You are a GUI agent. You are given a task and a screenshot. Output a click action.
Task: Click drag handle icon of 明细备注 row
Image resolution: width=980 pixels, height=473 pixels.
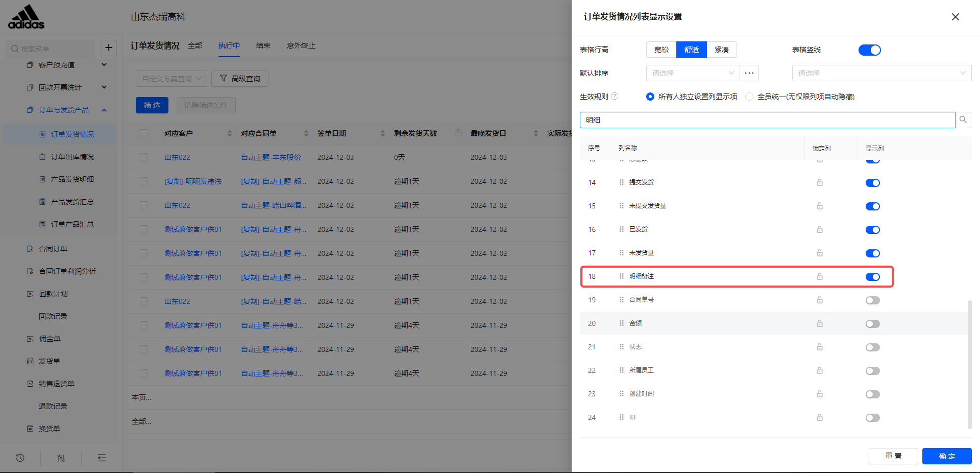(x=622, y=276)
